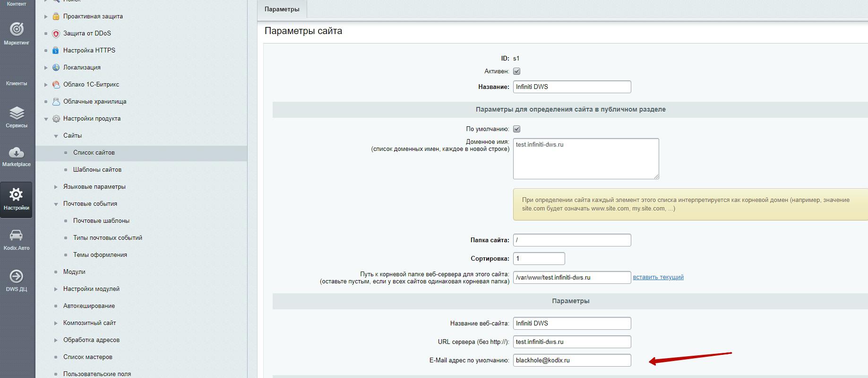Open Темы оформления item
The height and width of the screenshot is (378, 868).
[x=100, y=255]
